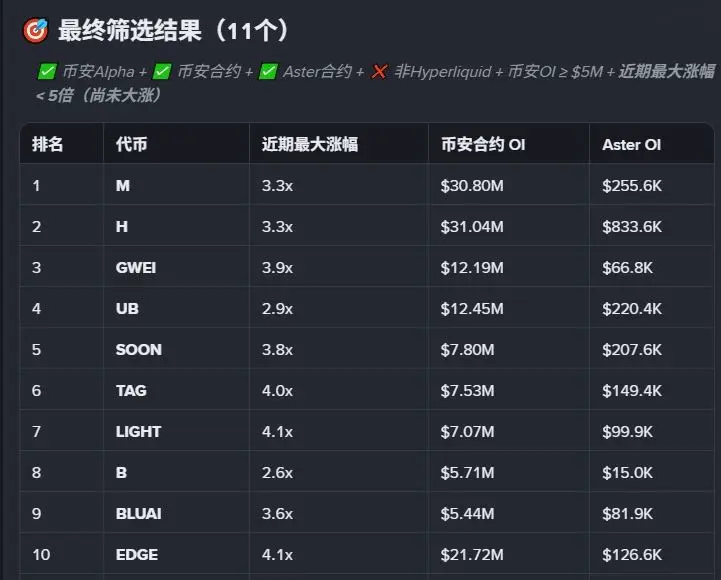Open the SOON token entry
Screen dimensions: 721x580
click(138, 350)
